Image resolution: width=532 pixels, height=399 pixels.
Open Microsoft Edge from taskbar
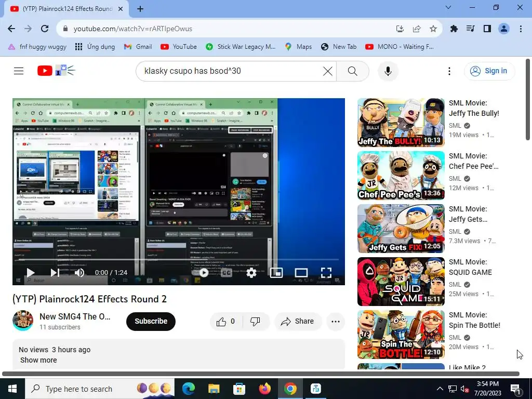point(188,389)
